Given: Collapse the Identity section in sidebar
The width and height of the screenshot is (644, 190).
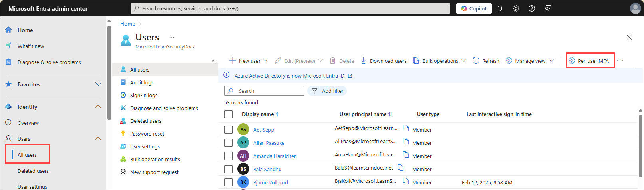Looking at the screenshot, I should [98, 107].
